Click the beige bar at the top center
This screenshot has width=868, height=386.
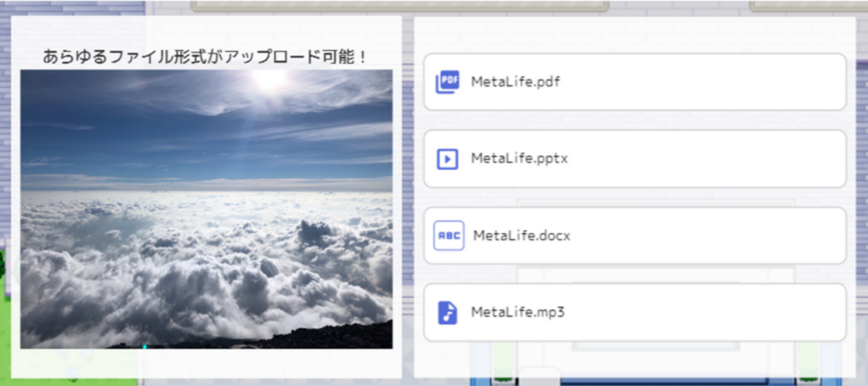(398, 5)
